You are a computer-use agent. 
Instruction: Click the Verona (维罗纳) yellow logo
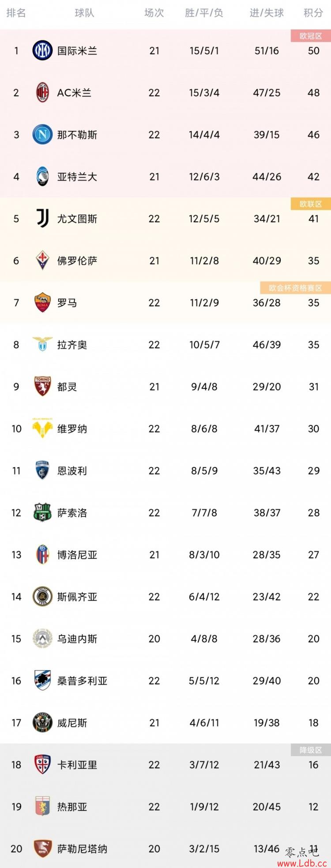tap(42, 428)
